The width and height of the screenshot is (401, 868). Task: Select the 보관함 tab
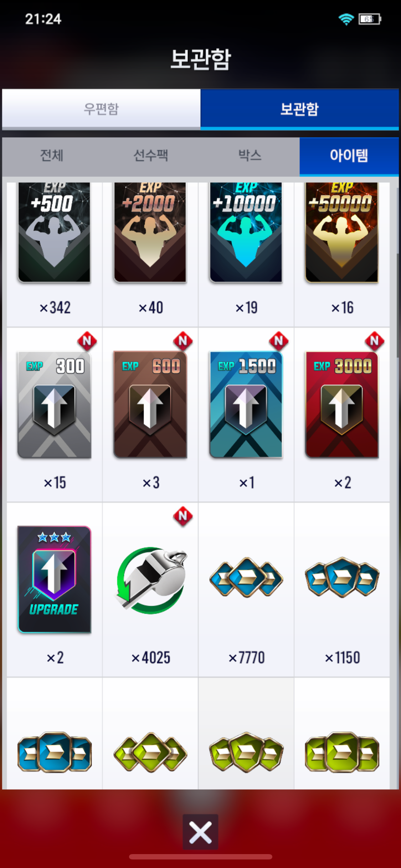(300, 109)
